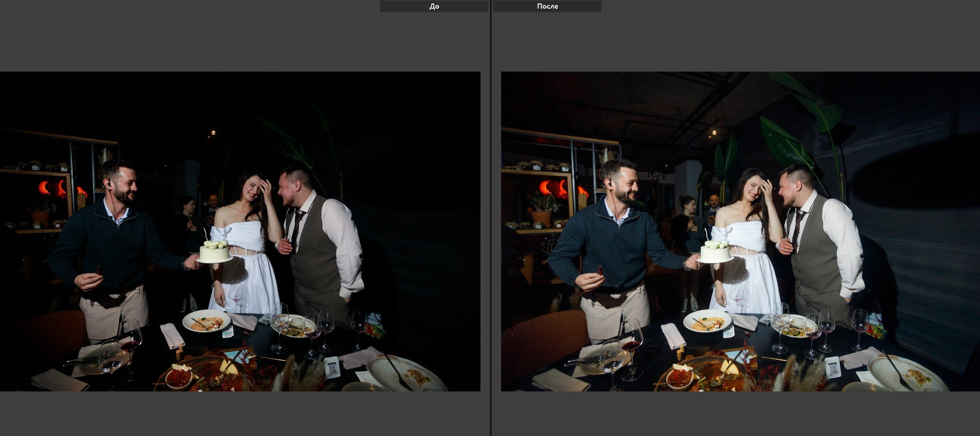
Task: Click the "После" view label
Action: pyautogui.click(x=547, y=6)
